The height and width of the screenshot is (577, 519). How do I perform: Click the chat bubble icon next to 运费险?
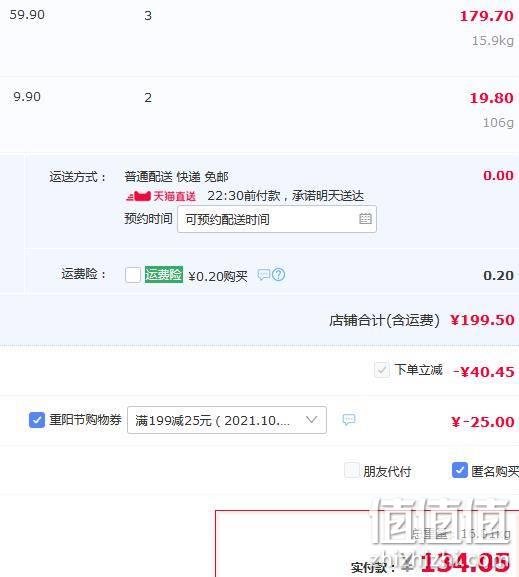coord(264,275)
